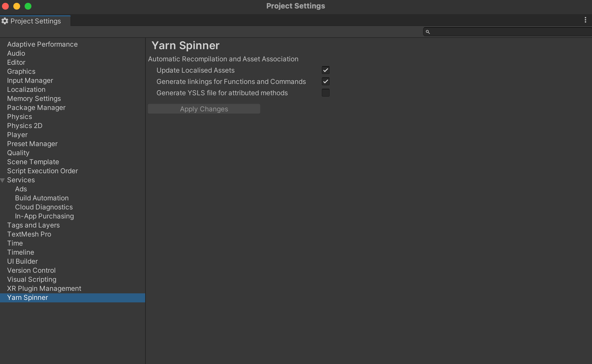The height and width of the screenshot is (364, 592).
Task: Select XR Plugin Management
Action: (x=44, y=288)
